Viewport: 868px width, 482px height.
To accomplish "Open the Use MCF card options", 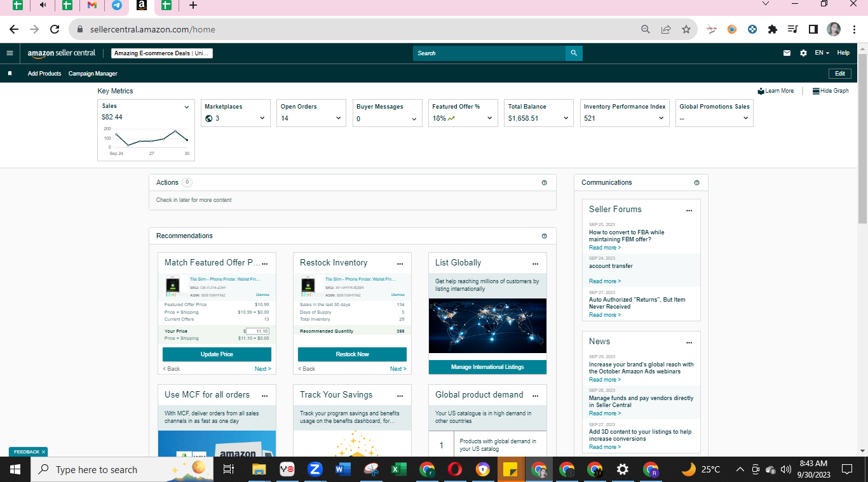I will coord(265,396).
